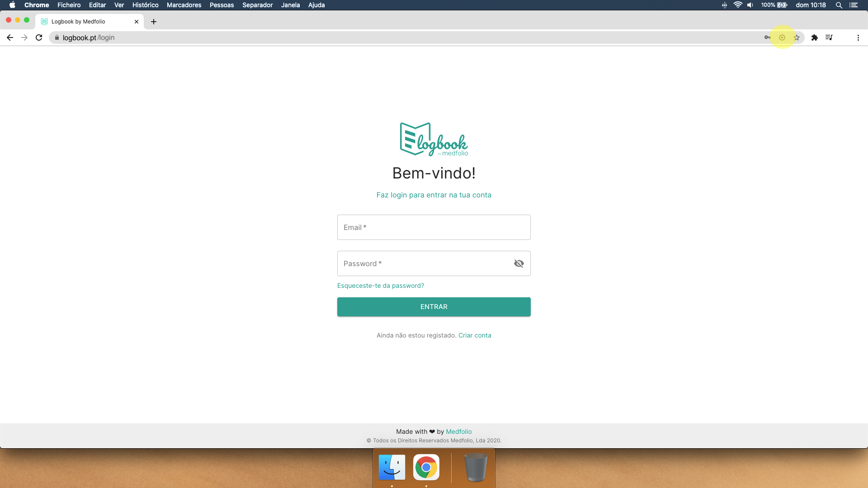Click the Password input field
This screenshot has width=868, height=488.
434,263
